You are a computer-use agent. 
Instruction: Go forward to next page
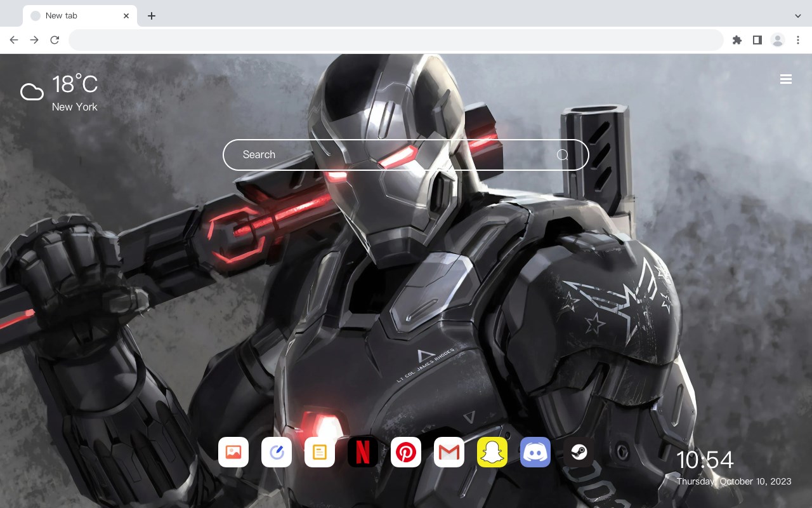(34, 40)
